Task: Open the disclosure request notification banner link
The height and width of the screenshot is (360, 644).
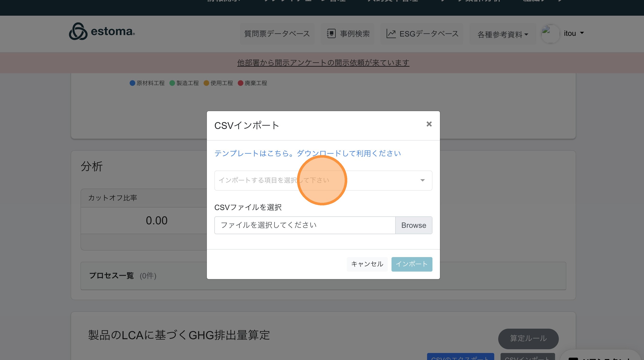Action: (323, 62)
